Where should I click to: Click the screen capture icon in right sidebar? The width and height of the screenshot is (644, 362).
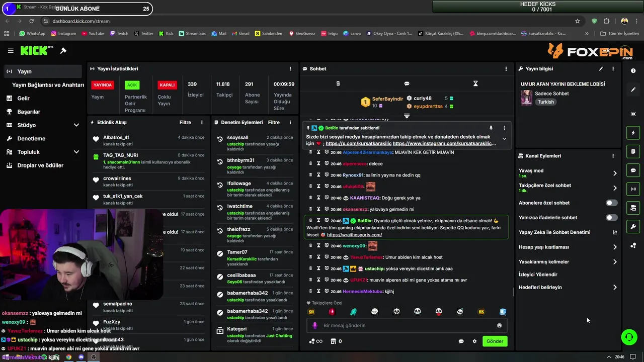tap(633, 114)
